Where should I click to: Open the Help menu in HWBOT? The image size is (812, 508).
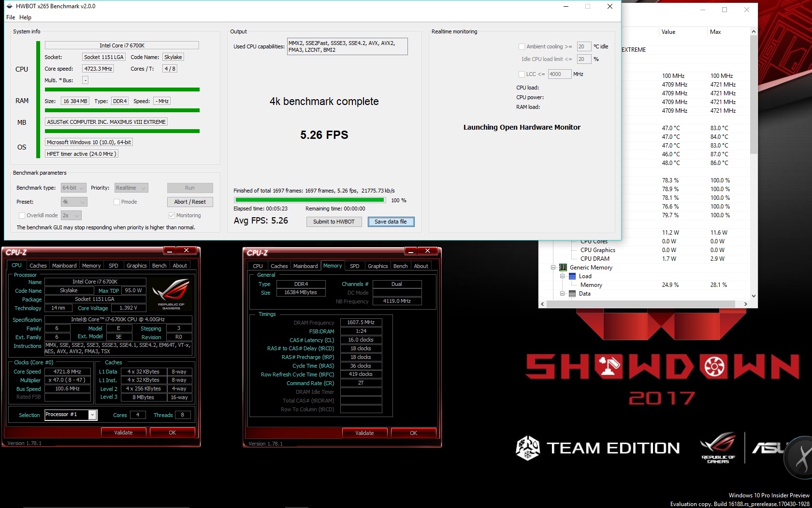coord(25,17)
